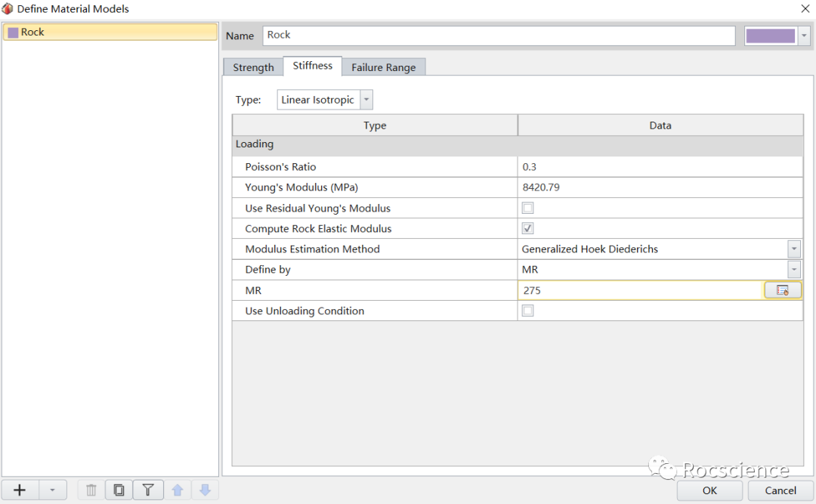Switch to the Strength tab
The width and height of the screenshot is (816, 504).
pos(253,67)
